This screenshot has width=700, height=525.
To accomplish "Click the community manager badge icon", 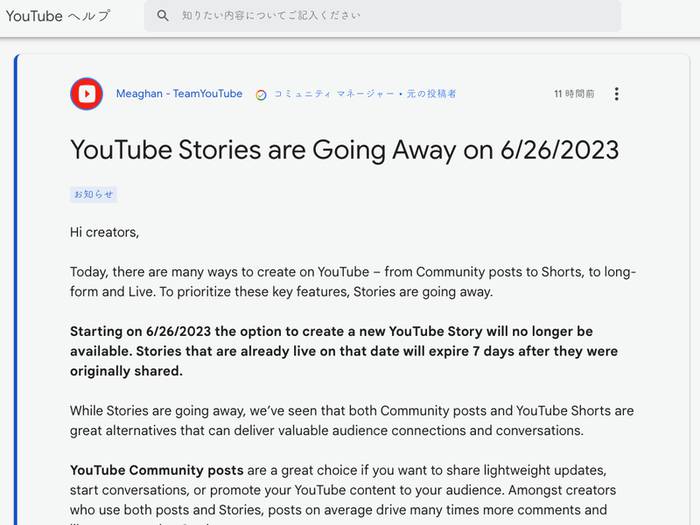I will click(x=261, y=95).
